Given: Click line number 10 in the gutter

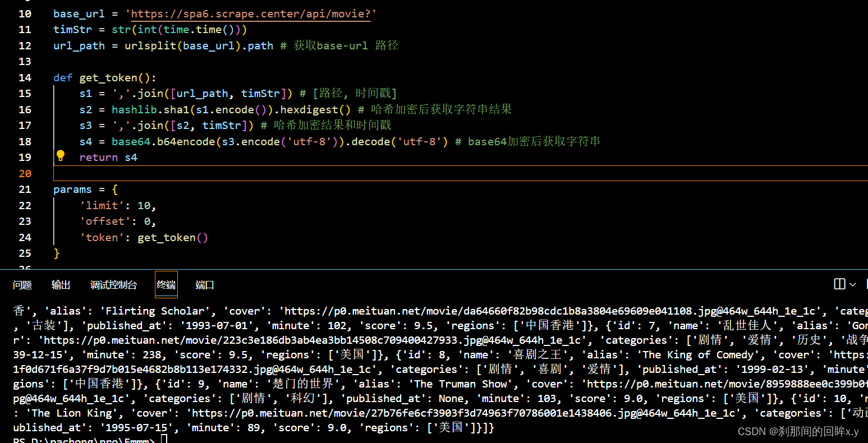Looking at the screenshot, I should pyautogui.click(x=25, y=13).
